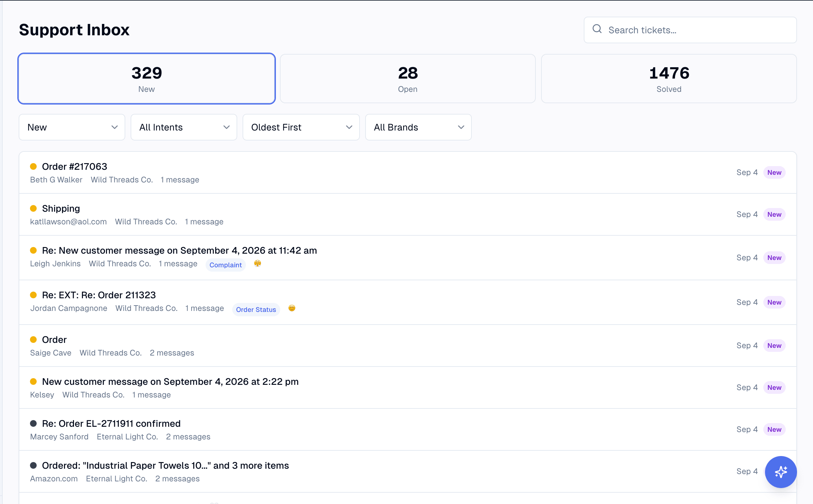Click the New badge on Order #217063 row
Image resolution: width=813 pixels, height=504 pixels.
point(774,172)
